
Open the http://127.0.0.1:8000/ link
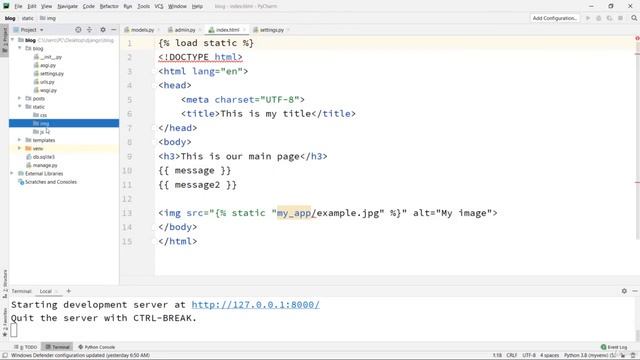[x=256, y=304]
